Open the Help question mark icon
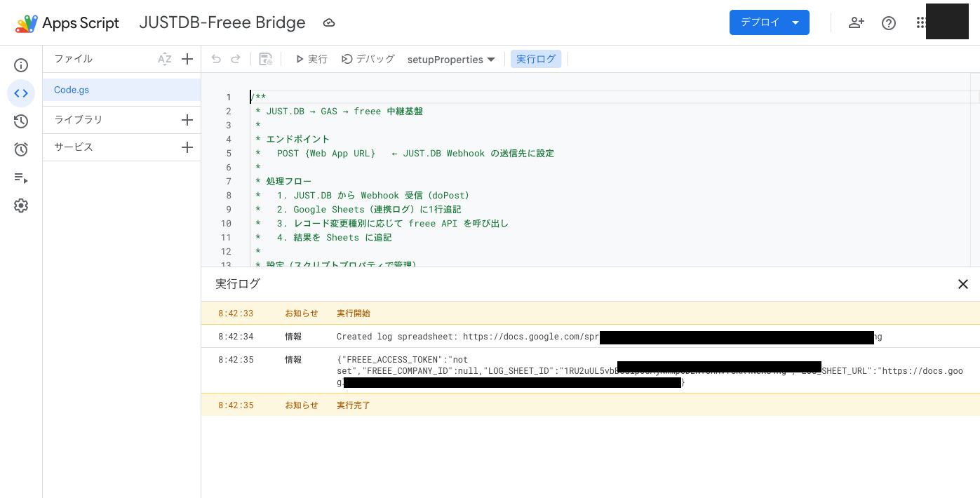 (889, 22)
